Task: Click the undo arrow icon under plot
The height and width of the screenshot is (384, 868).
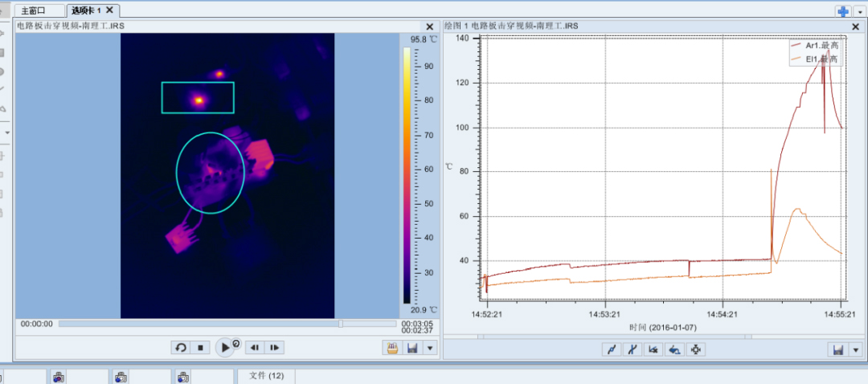Action: (x=674, y=349)
